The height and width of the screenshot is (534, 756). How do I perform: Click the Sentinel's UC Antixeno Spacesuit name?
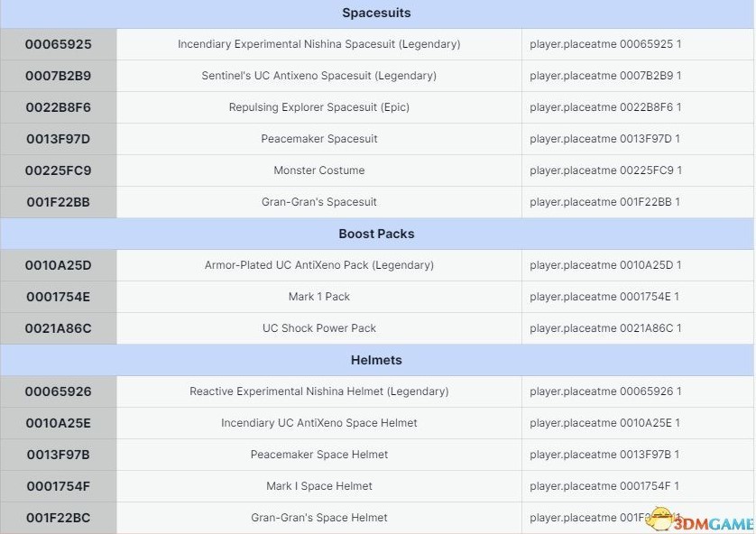click(x=319, y=76)
